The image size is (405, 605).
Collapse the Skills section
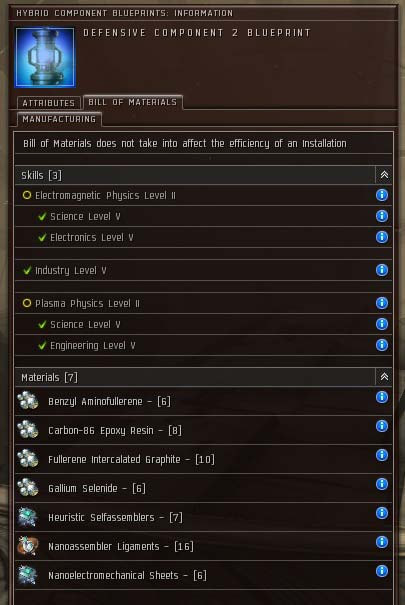coord(384,175)
